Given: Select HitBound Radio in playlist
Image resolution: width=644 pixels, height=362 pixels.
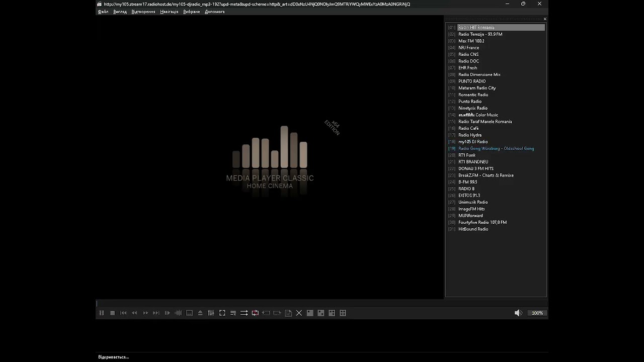Looking at the screenshot, I should pos(496,229).
